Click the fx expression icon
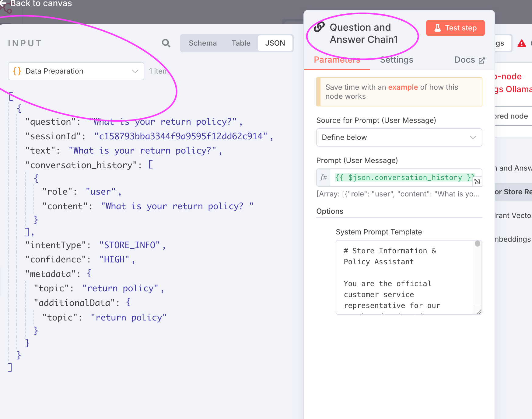This screenshot has height=419, width=532. click(x=324, y=177)
